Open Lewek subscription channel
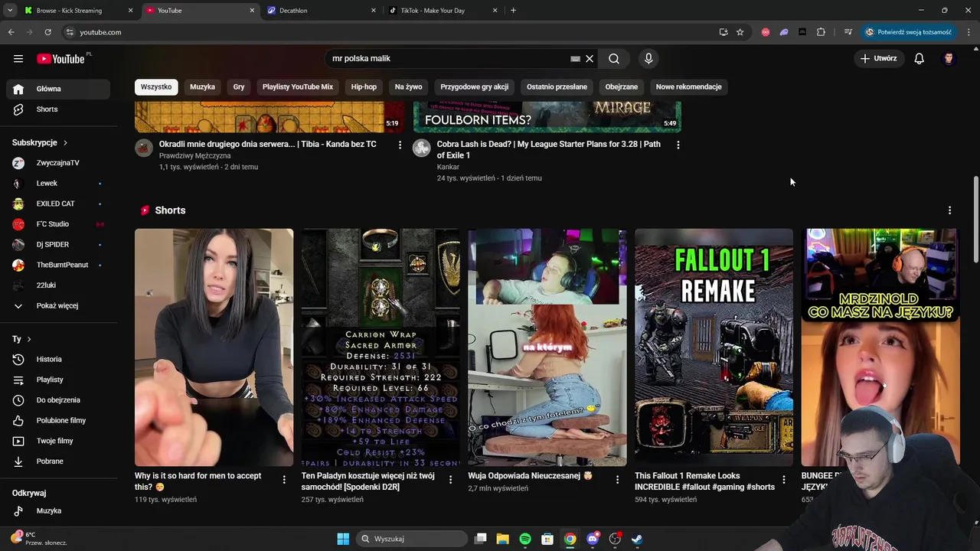 pos(58,184)
